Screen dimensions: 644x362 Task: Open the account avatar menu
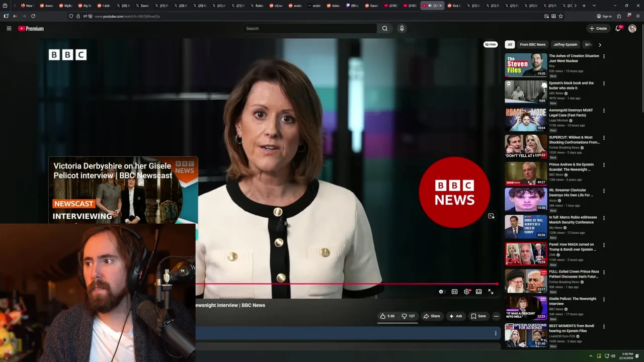(x=632, y=29)
